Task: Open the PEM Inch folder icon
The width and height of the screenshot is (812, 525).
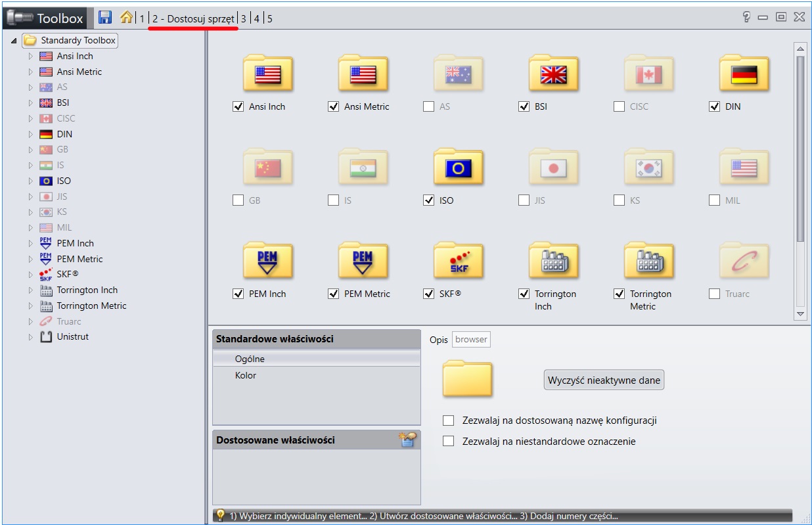Action: coord(268,261)
